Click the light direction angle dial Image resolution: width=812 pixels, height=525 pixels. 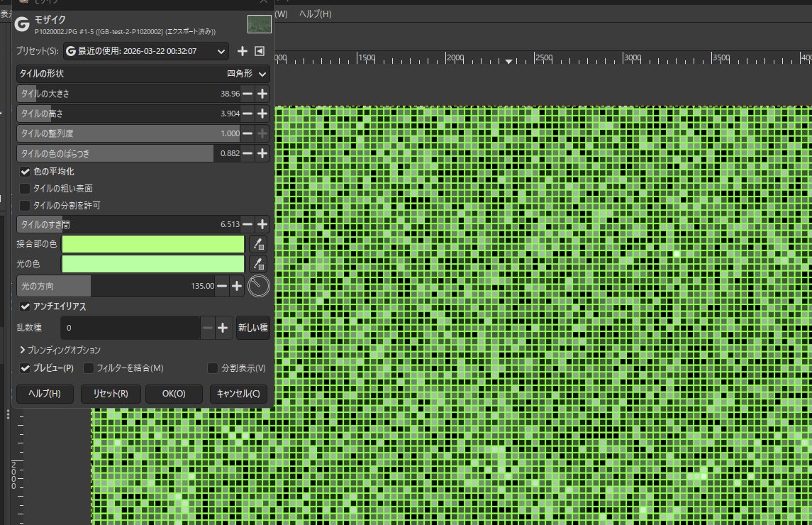tap(258, 286)
